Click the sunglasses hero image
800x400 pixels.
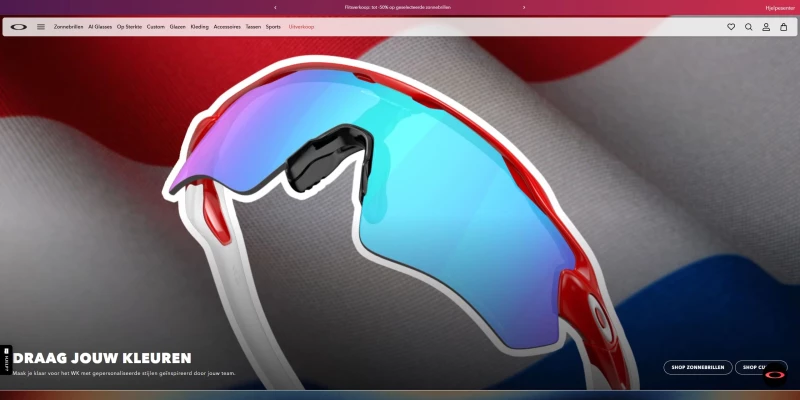[400, 204]
